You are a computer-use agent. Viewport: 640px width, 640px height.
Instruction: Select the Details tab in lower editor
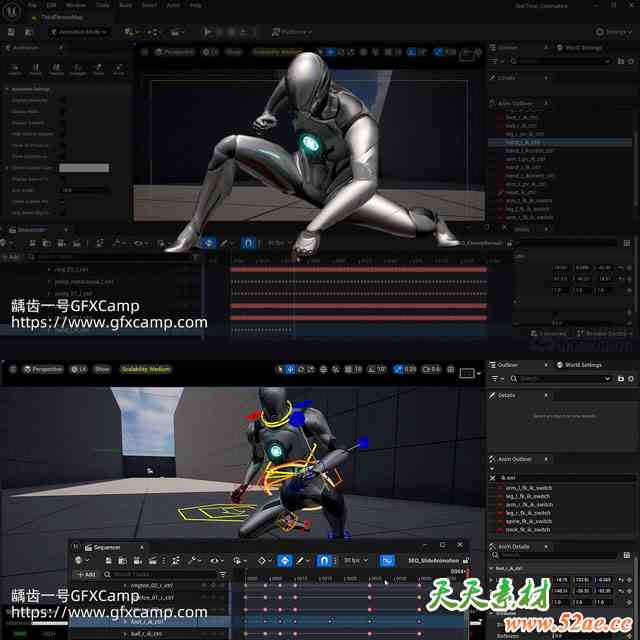point(506,395)
